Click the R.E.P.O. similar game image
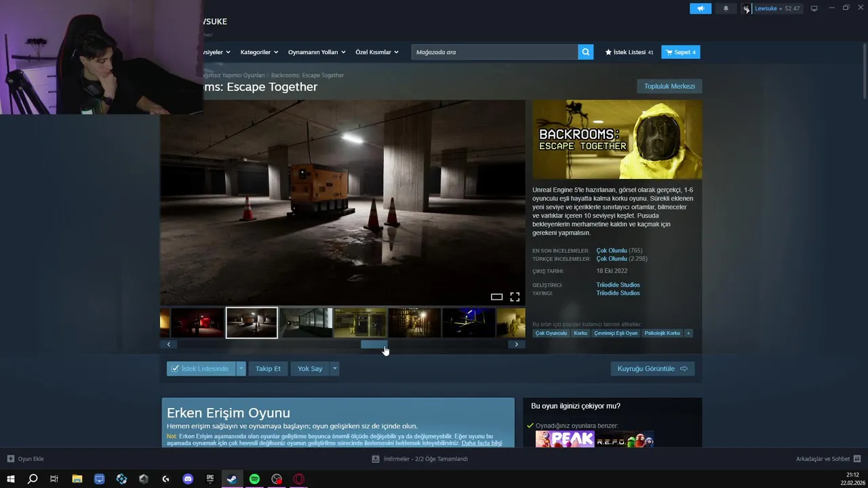868x488 pixels. tap(625, 439)
